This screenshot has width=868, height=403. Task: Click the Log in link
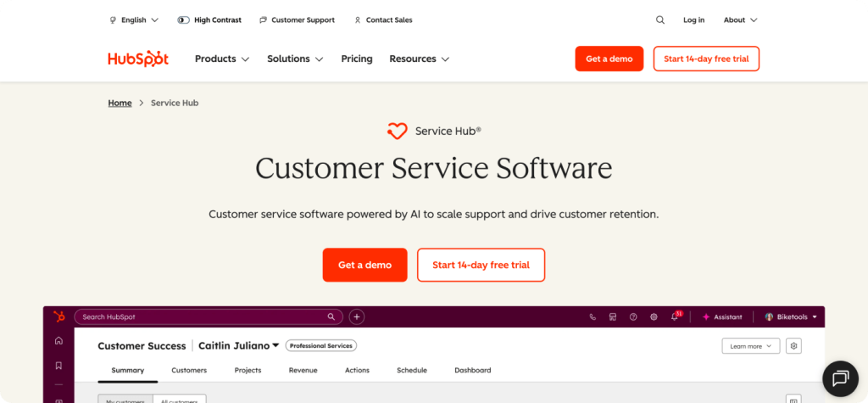pyautogui.click(x=693, y=20)
